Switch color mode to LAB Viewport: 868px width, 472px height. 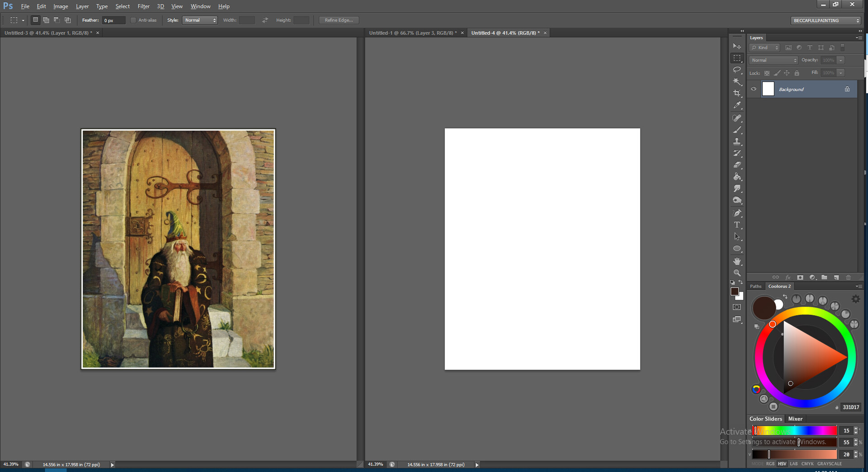coord(794,463)
